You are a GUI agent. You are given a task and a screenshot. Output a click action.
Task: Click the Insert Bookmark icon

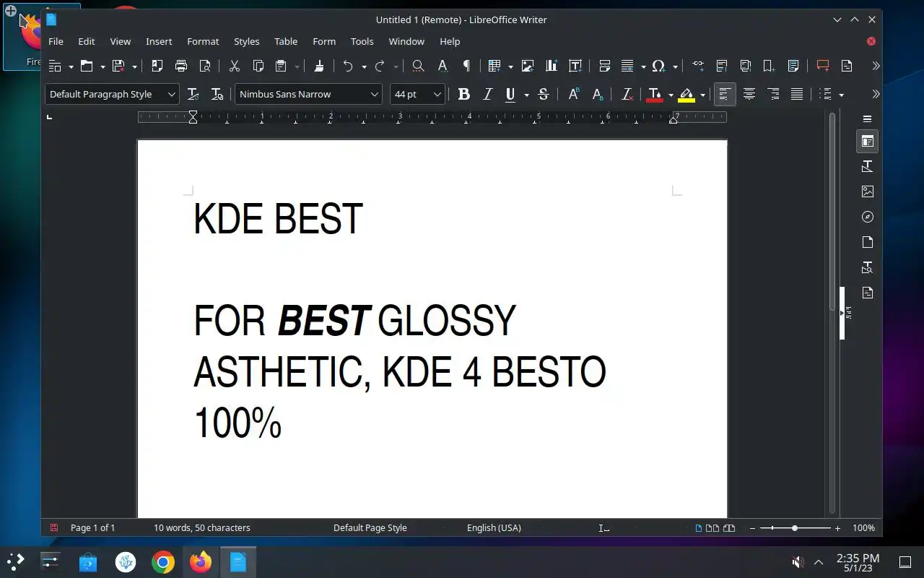pyautogui.click(x=770, y=66)
